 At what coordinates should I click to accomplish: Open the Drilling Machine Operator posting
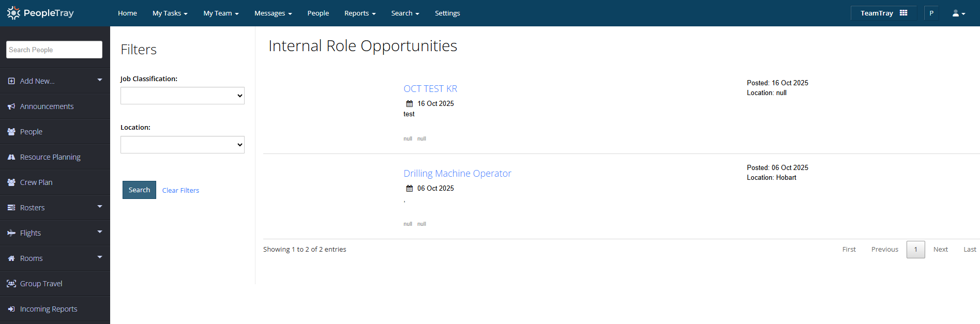pyautogui.click(x=457, y=174)
